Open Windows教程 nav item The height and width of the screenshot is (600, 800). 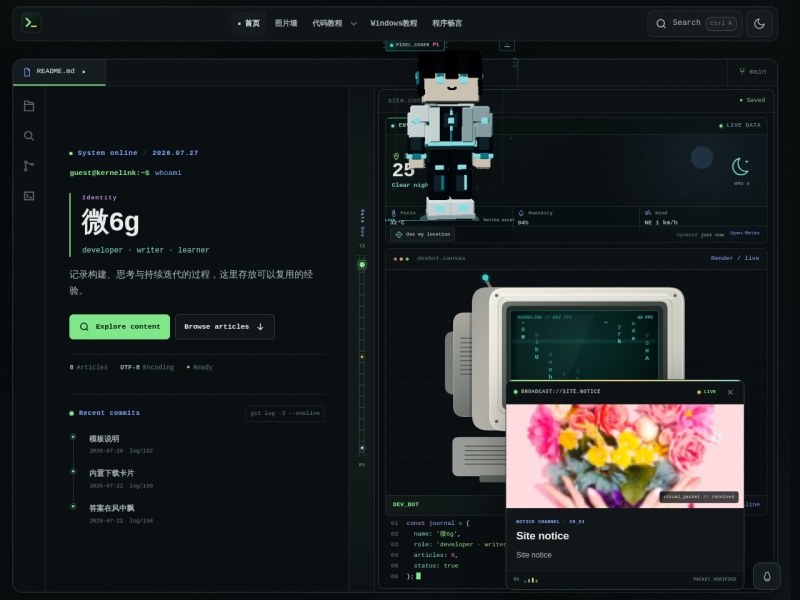[393, 23]
